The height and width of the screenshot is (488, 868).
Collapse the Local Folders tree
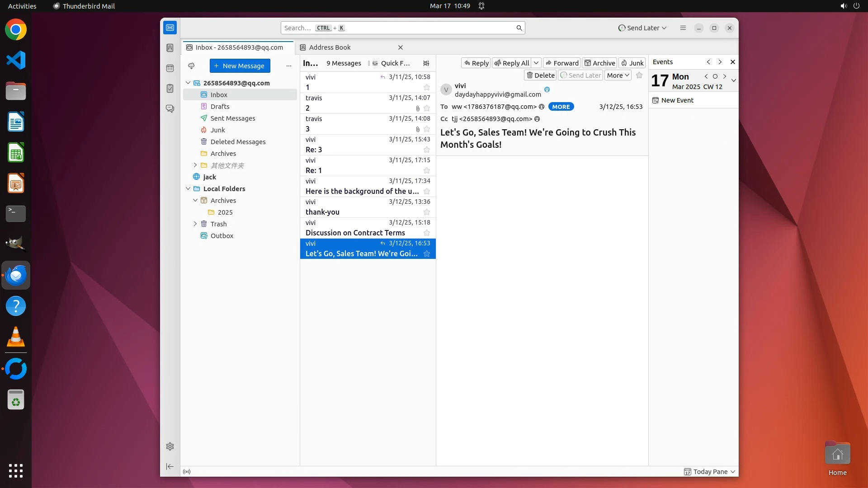pos(188,189)
